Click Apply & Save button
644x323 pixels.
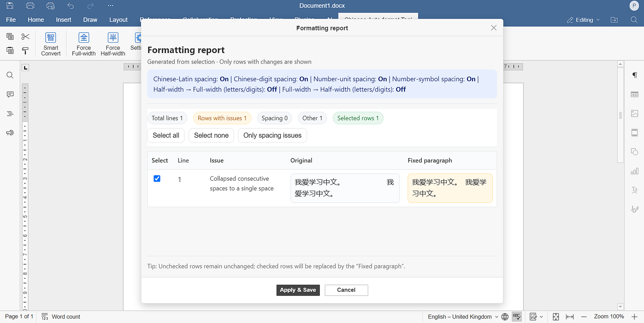[298, 290]
